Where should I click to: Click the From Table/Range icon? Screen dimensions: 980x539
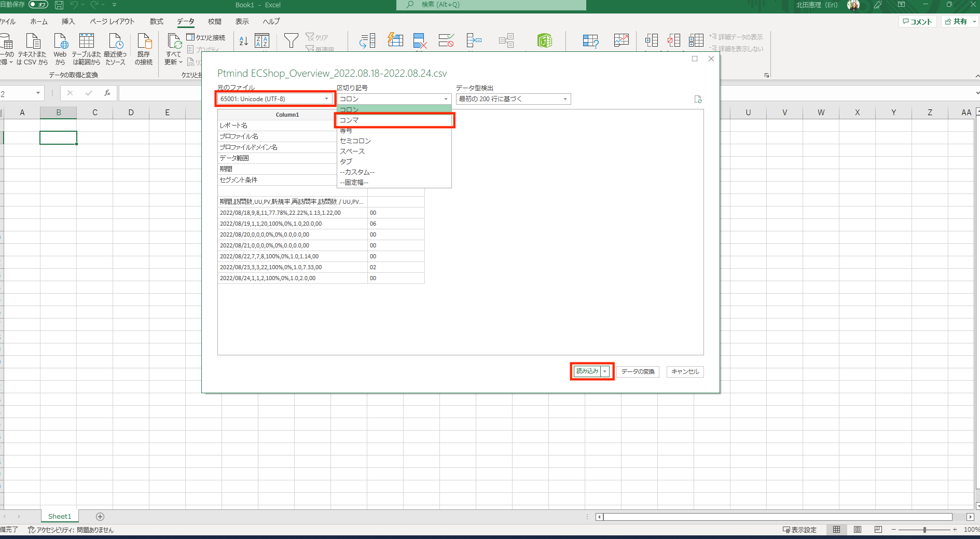pyautogui.click(x=86, y=42)
